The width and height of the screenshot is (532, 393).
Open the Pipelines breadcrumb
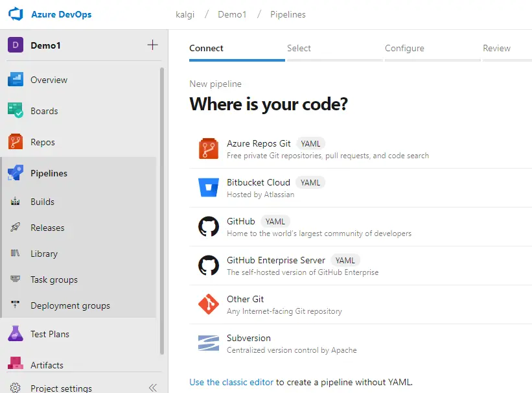[288, 14]
